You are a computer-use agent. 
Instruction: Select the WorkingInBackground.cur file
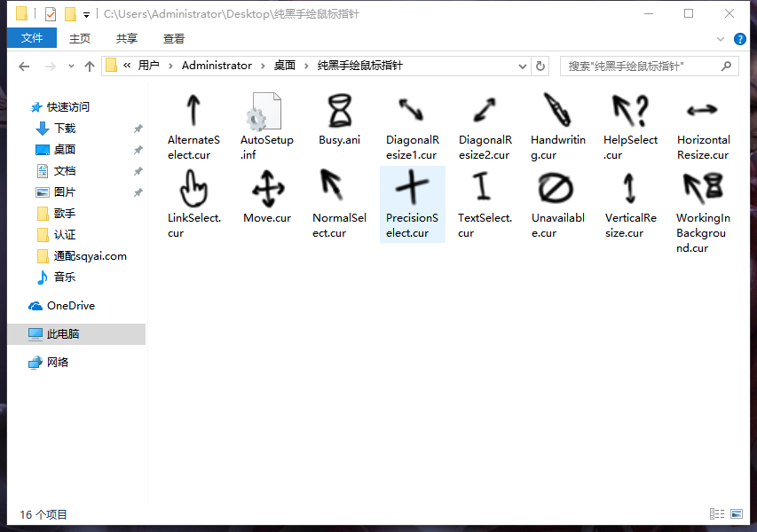[x=703, y=212]
